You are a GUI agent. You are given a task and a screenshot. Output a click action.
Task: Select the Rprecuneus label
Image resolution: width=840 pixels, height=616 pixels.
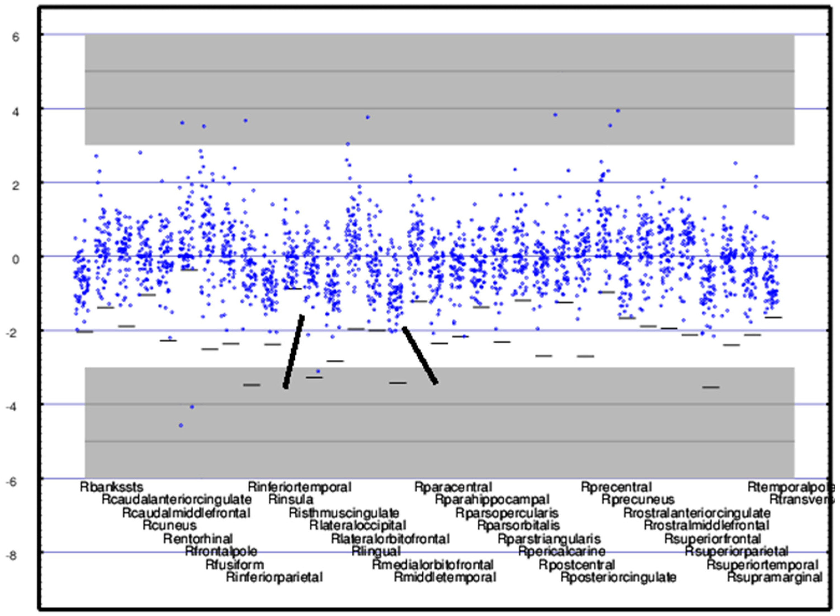638,499
